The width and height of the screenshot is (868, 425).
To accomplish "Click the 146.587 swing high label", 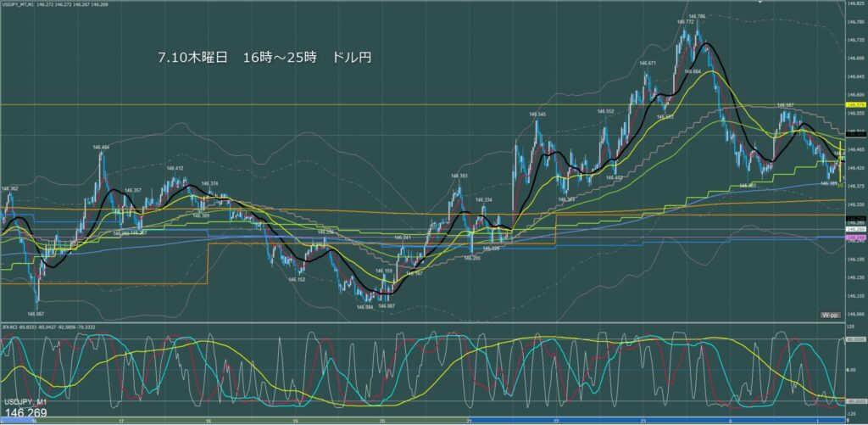I will pos(786,104).
